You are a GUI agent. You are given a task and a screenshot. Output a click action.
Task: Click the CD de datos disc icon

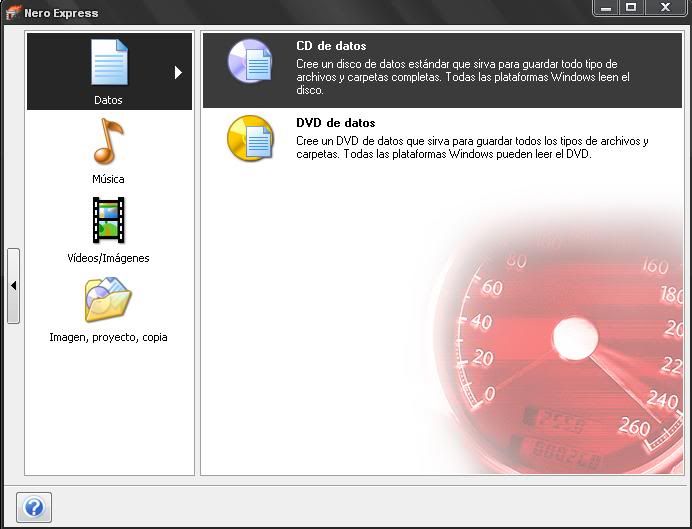[x=250, y=61]
